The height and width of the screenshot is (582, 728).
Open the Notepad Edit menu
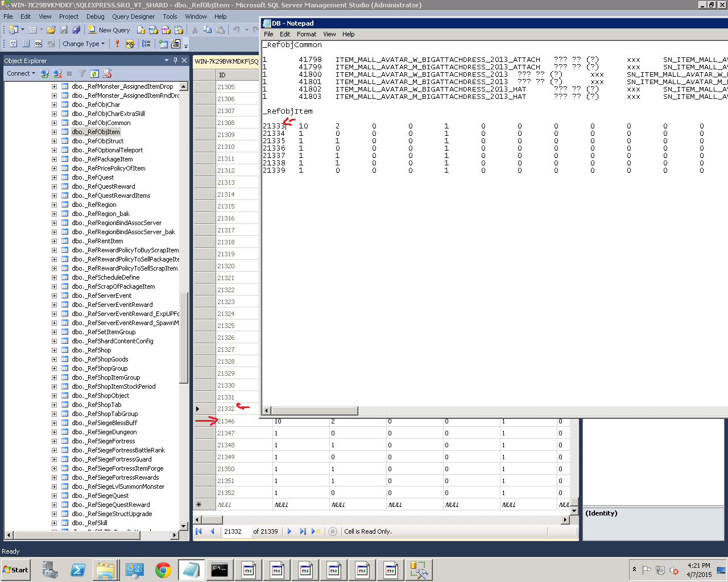click(285, 34)
